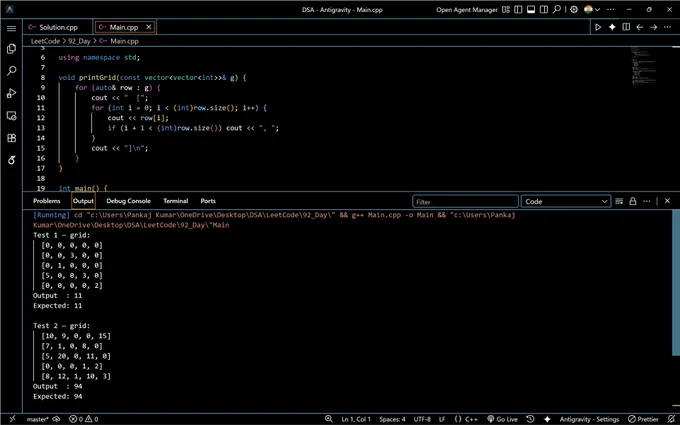
Task: Click the sparkle AI icon in editor toolbar
Action: [x=612, y=27]
